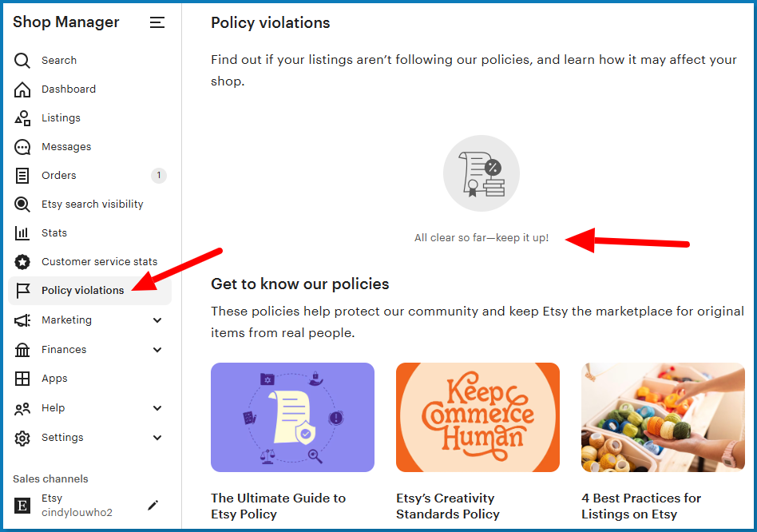Go to Dashboard

pos(69,89)
